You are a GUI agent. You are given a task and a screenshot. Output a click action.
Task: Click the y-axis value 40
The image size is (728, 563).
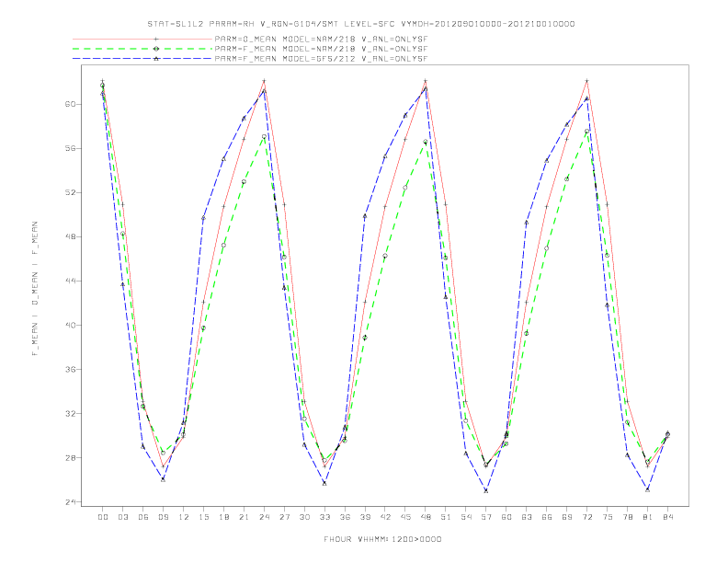[70, 325]
